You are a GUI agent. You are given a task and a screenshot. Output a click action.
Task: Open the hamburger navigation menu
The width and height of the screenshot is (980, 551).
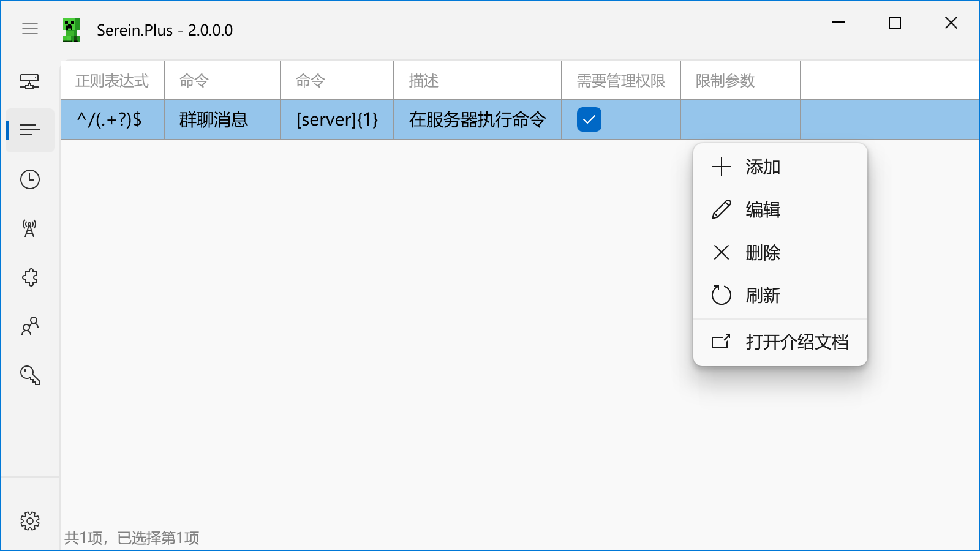(30, 29)
